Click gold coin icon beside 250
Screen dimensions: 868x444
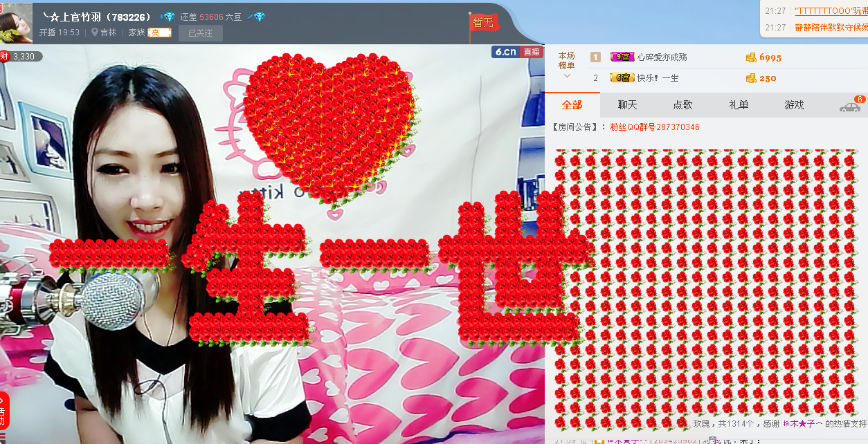pyautogui.click(x=751, y=78)
